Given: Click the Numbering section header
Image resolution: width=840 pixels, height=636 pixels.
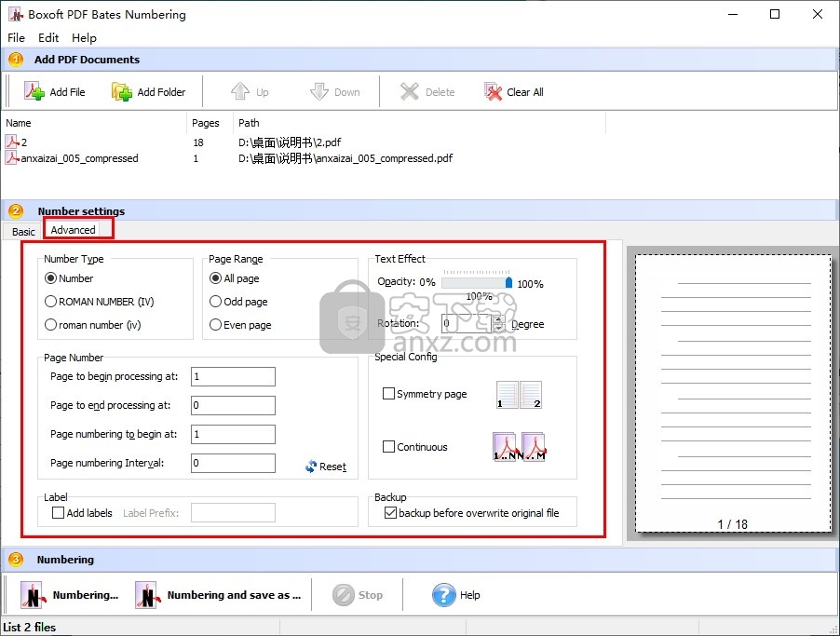Looking at the screenshot, I should pyautogui.click(x=419, y=560).
